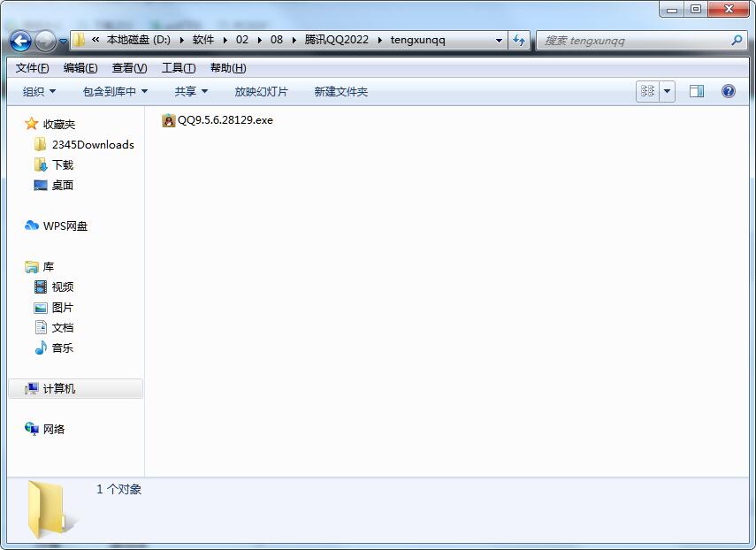
Task: Create folder with 新建文件夹
Action: coord(341,92)
